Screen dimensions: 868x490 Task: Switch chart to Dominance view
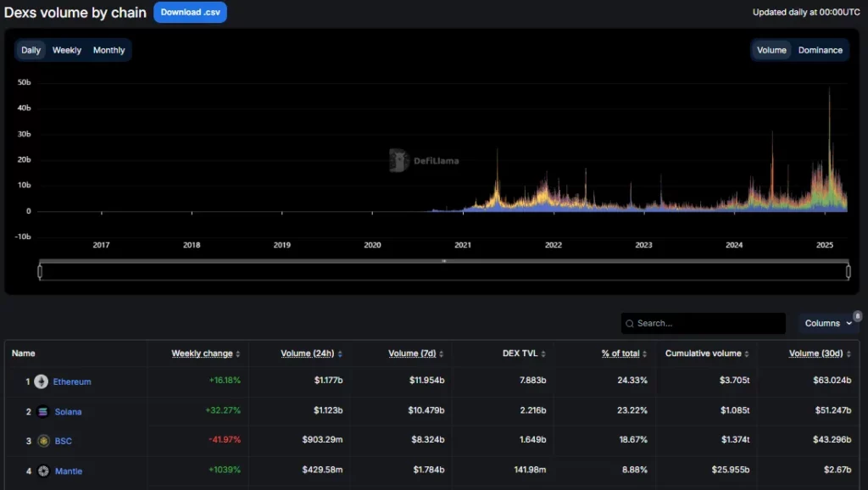[819, 50]
